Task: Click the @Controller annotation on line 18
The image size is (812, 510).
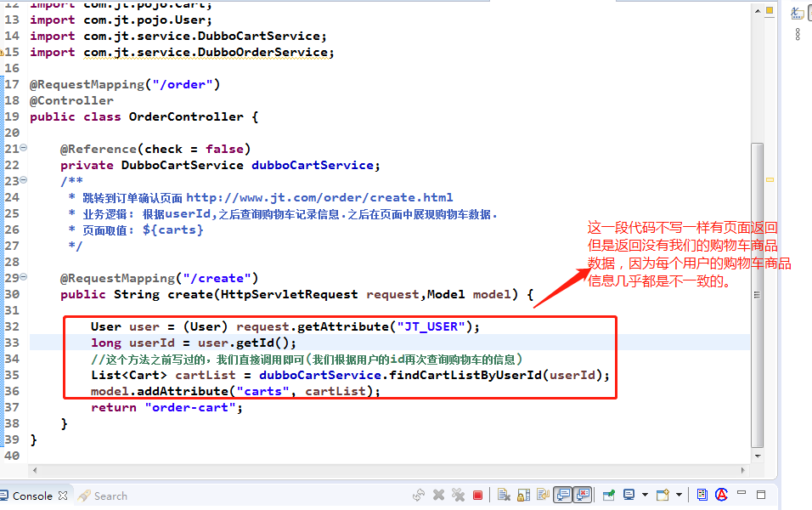Action: pyautogui.click(x=71, y=100)
